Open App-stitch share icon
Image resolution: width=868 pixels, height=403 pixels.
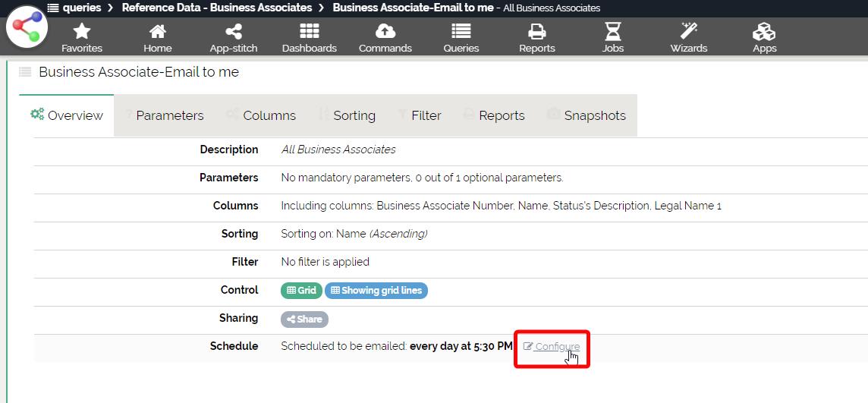(x=234, y=32)
